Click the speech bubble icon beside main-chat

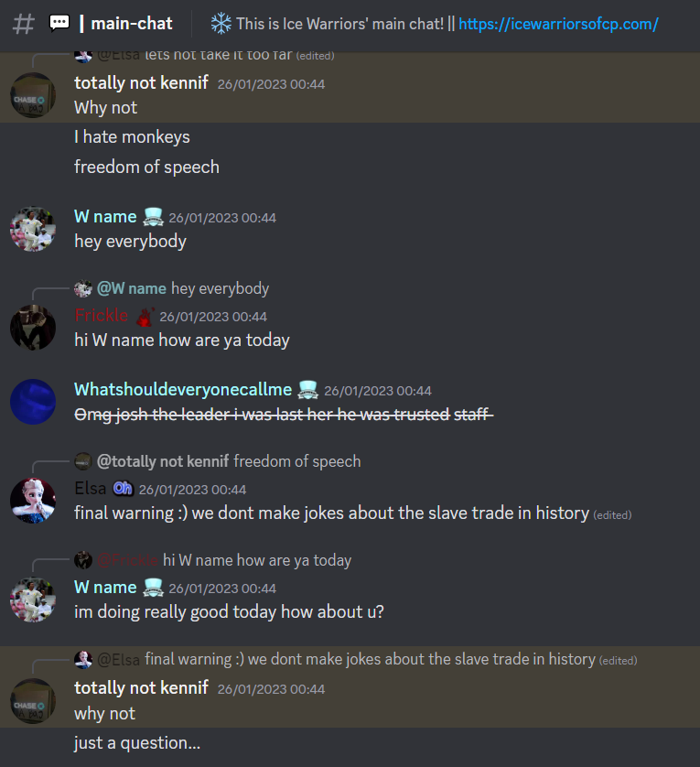59,23
